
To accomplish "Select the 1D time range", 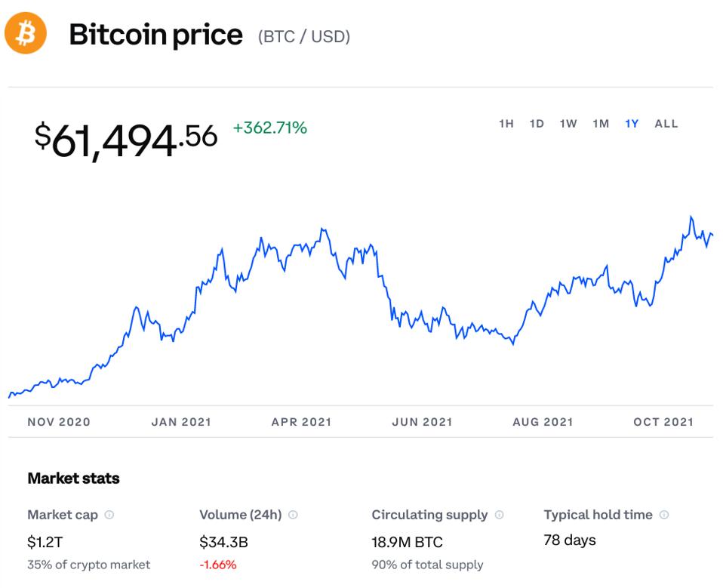I will (537, 124).
